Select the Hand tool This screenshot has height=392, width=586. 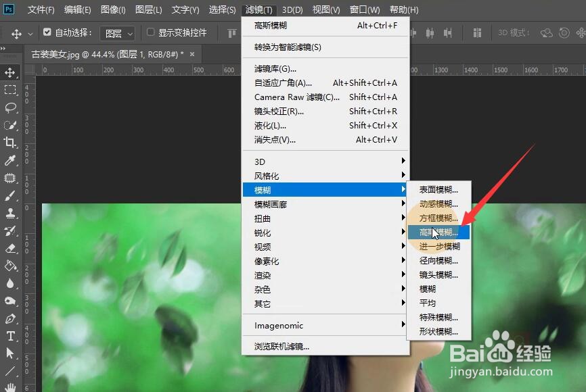(x=10, y=387)
